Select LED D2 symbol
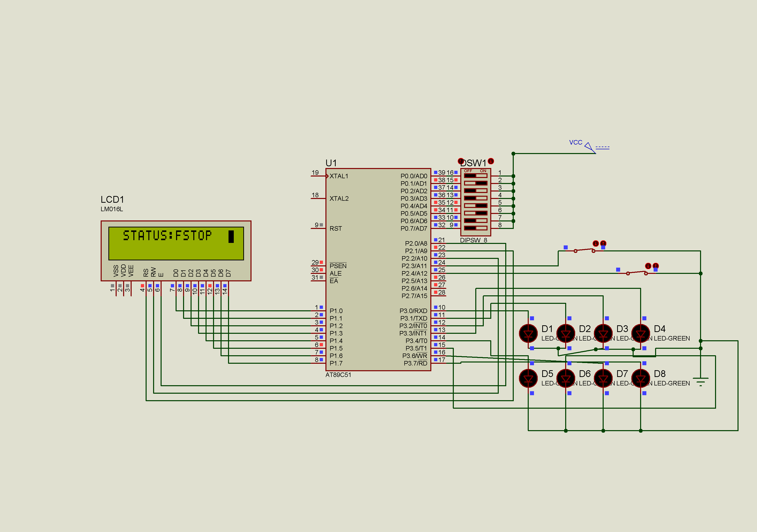The width and height of the screenshot is (757, 532). [566, 334]
